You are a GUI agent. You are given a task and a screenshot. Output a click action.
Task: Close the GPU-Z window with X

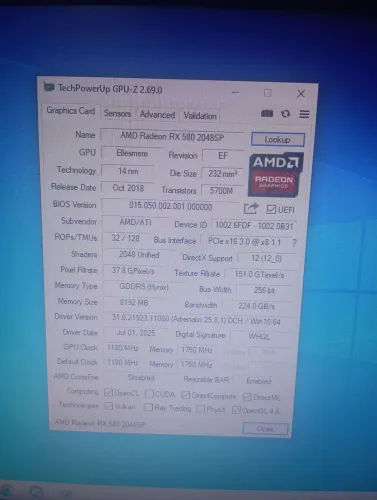[301, 94]
